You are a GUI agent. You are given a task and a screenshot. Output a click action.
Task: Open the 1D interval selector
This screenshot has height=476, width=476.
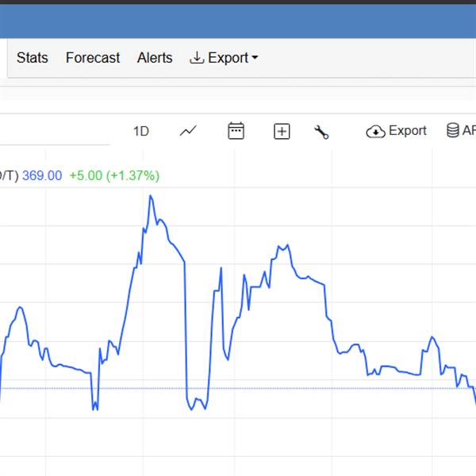[x=141, y=132]
